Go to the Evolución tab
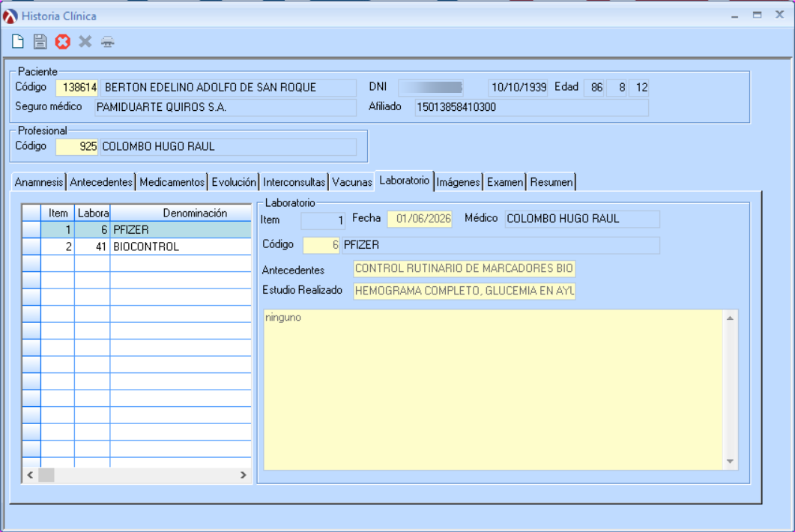 coord(234,182)
